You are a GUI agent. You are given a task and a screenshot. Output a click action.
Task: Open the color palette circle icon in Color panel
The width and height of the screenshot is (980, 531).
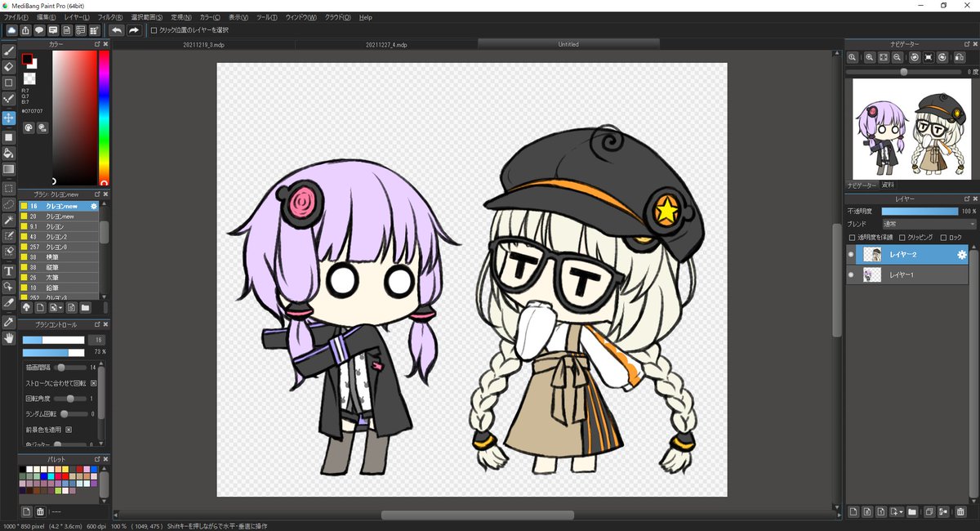[29, 127]
